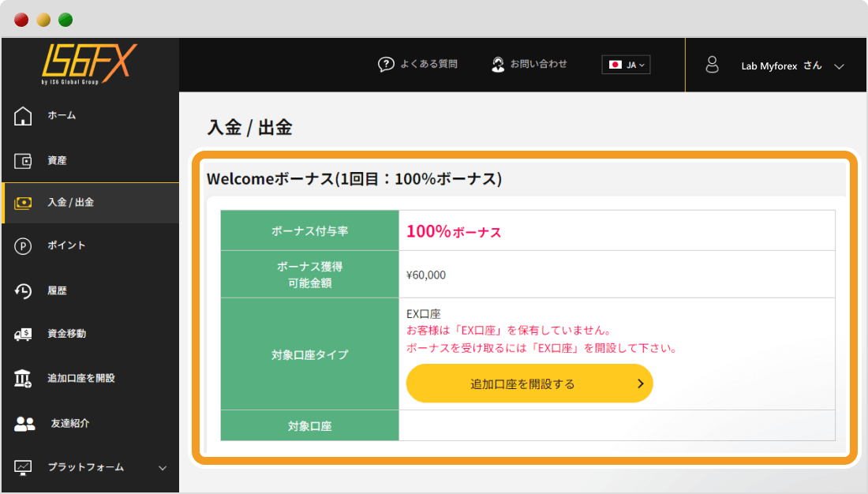Click the wallet icon beside 資産

click(23, 161)
